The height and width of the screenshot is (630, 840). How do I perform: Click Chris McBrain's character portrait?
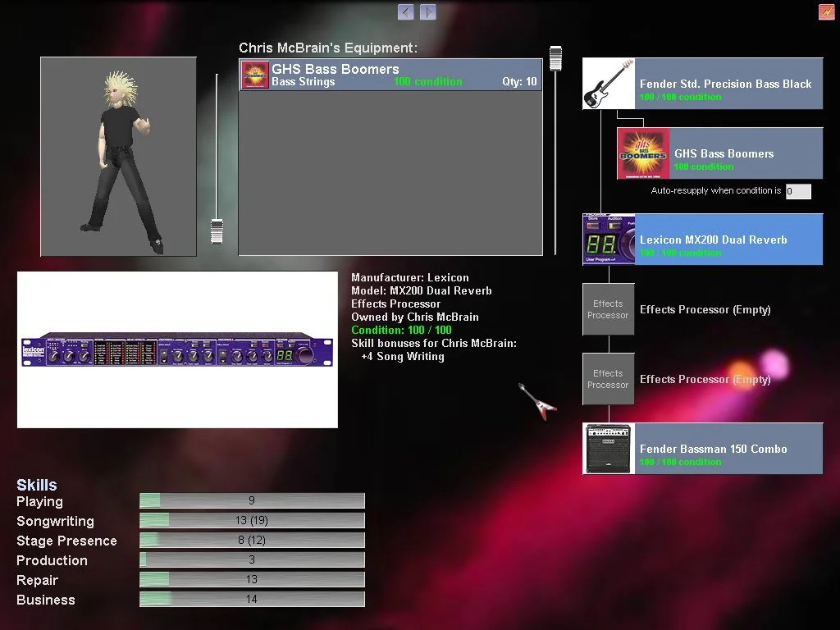click(119, 156)
